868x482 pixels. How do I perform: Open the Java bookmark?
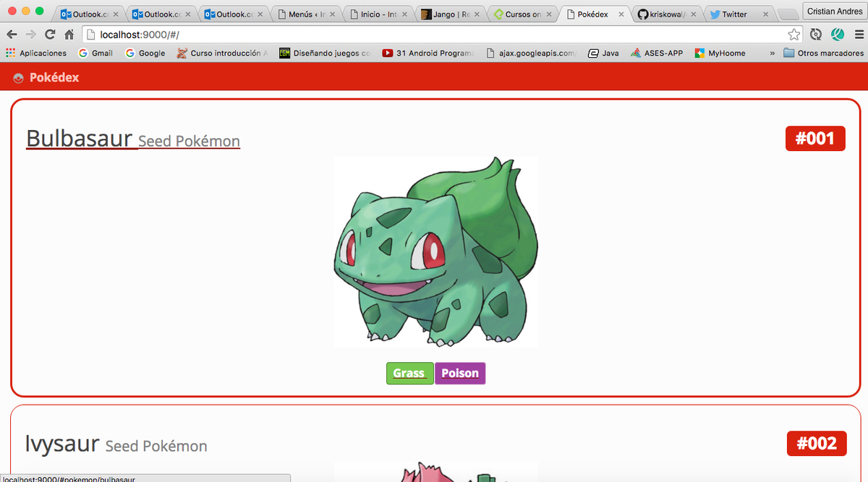[604, 53]
